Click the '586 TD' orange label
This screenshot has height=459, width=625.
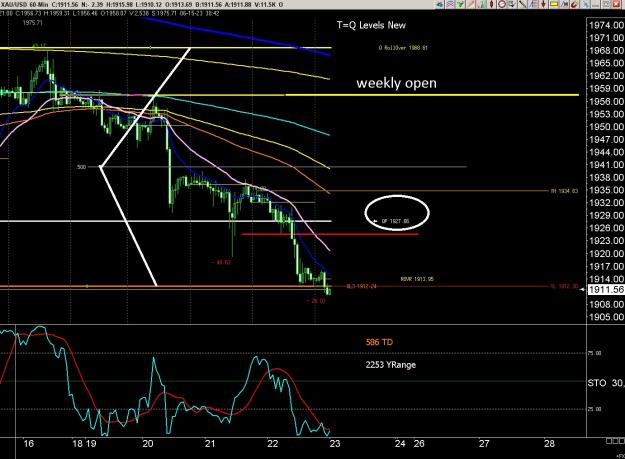[379, 342]
